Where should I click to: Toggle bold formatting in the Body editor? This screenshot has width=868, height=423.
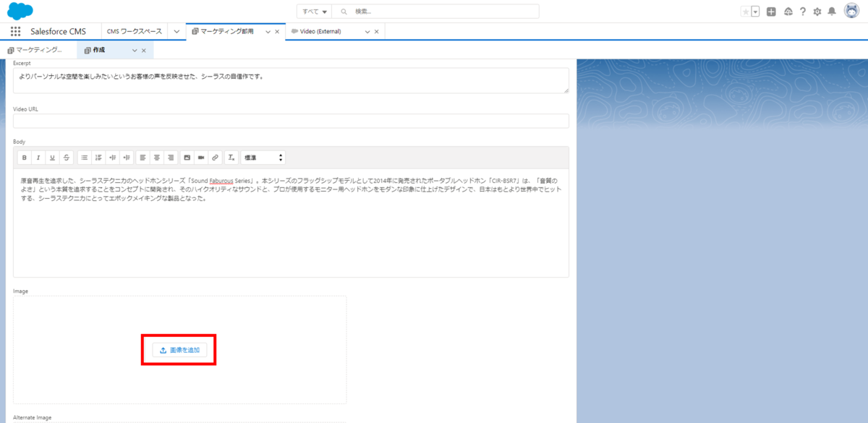pos(24,157)
